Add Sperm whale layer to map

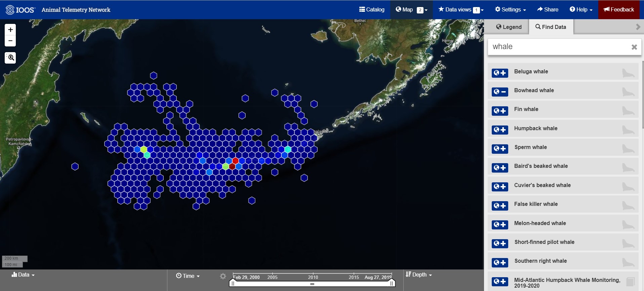tap(500, 149)
